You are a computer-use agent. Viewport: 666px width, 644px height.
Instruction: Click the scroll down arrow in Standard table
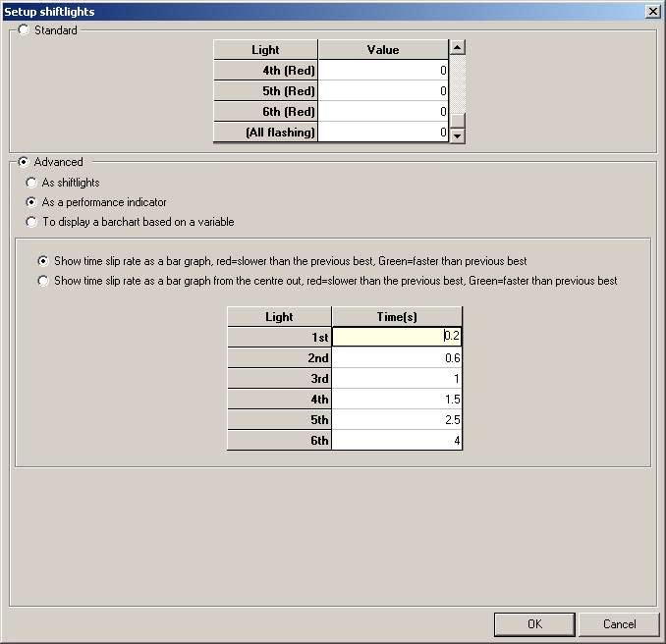tap(457, 135)
